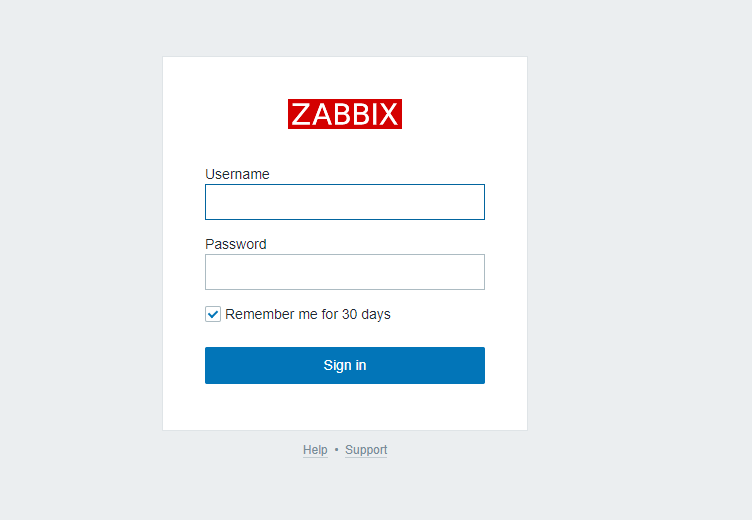The width and height of the screenshot is (752, 520).
Task: Place the cursor at the Username box's right end
Action: click(x=480, y=202)
